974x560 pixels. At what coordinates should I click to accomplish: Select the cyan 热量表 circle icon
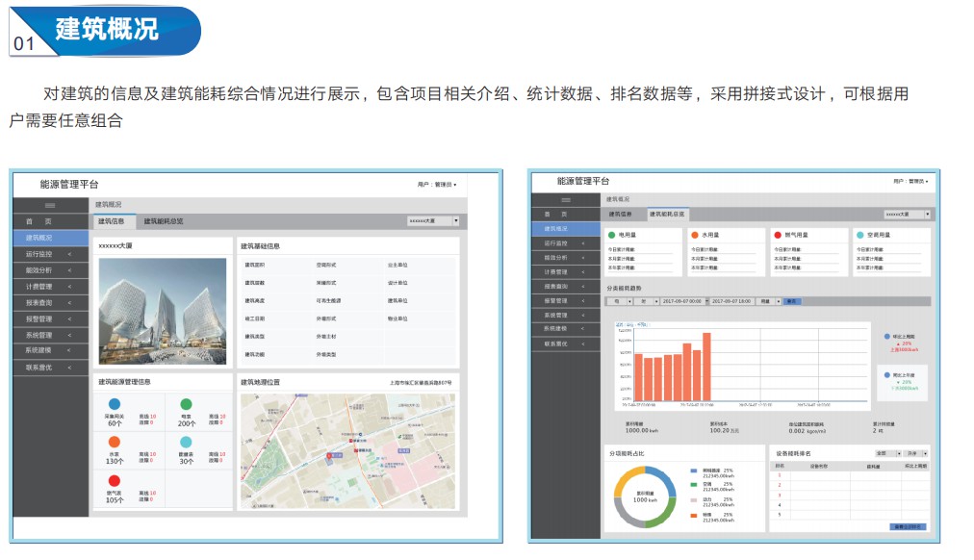(186, 442)
